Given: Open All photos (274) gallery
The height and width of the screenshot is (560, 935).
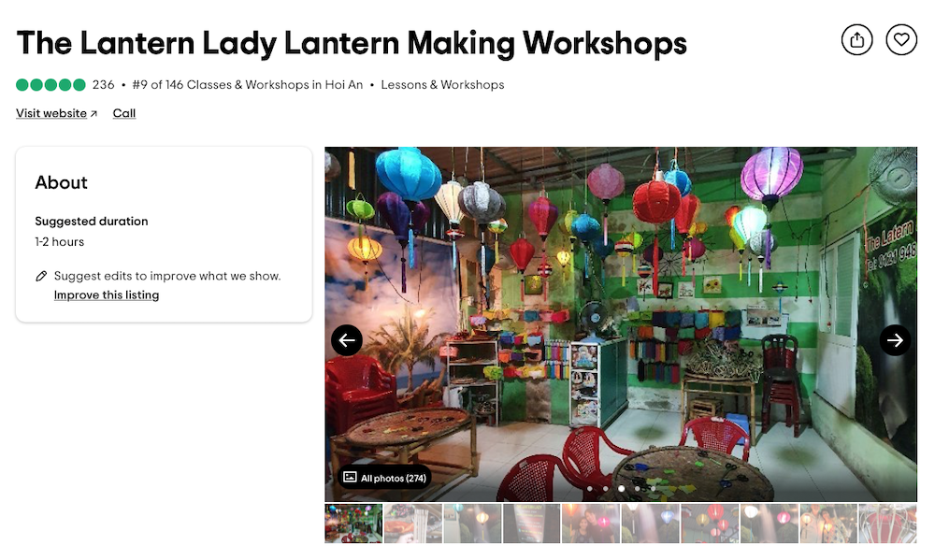Looking at the screenshot, I should pyautogui.click(x=385, y=478).
